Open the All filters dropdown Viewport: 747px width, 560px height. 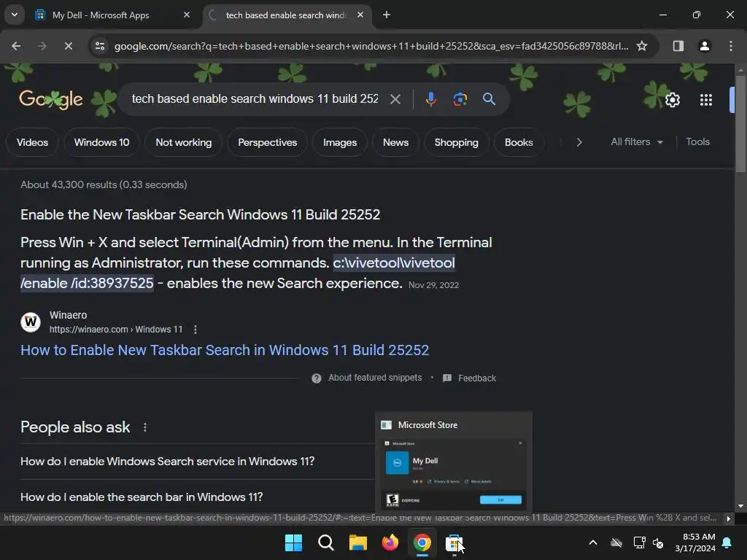pos(636,142)
